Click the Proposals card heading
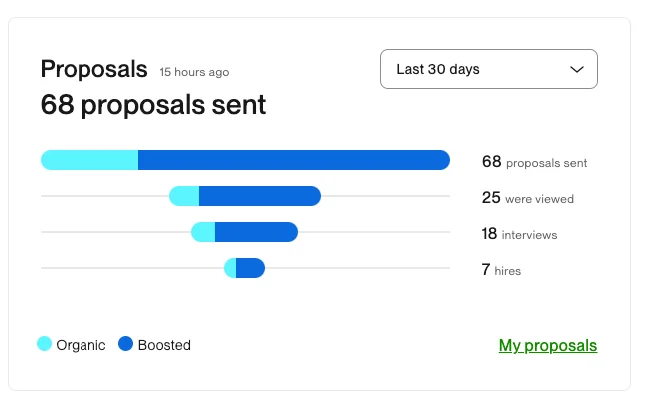 pyautogui.click(x=93, y=69)
